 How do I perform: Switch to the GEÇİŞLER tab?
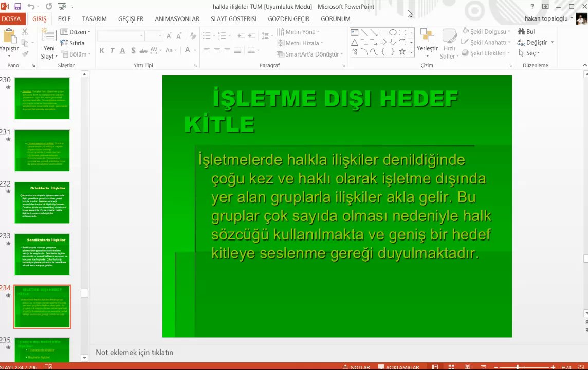pos(131,18)
